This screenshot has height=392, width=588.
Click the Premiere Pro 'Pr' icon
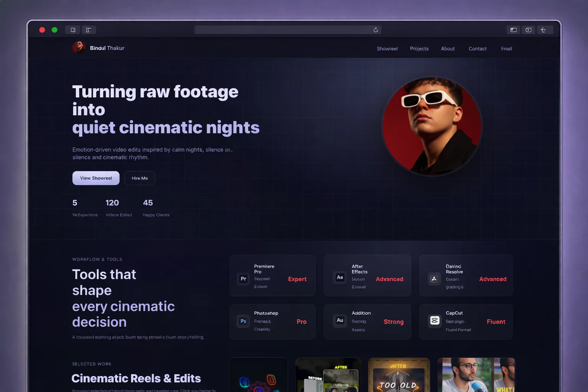coord(243,279)
